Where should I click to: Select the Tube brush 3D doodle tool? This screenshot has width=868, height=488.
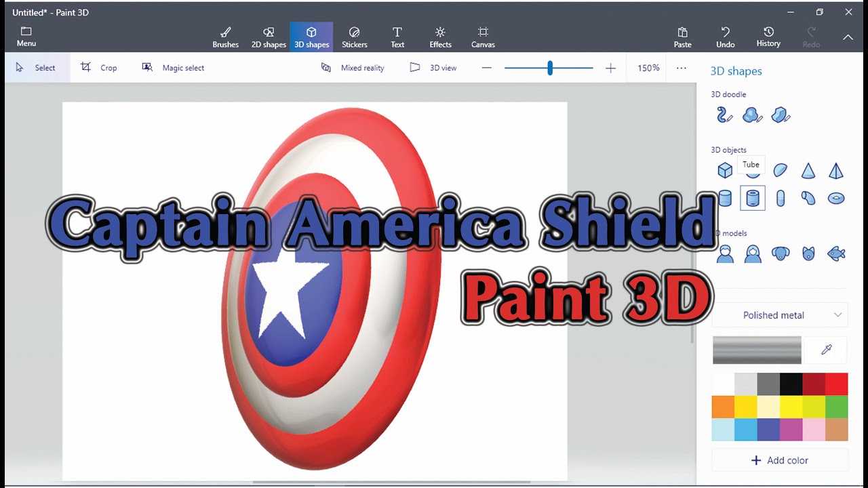click(x=724, y=115)
